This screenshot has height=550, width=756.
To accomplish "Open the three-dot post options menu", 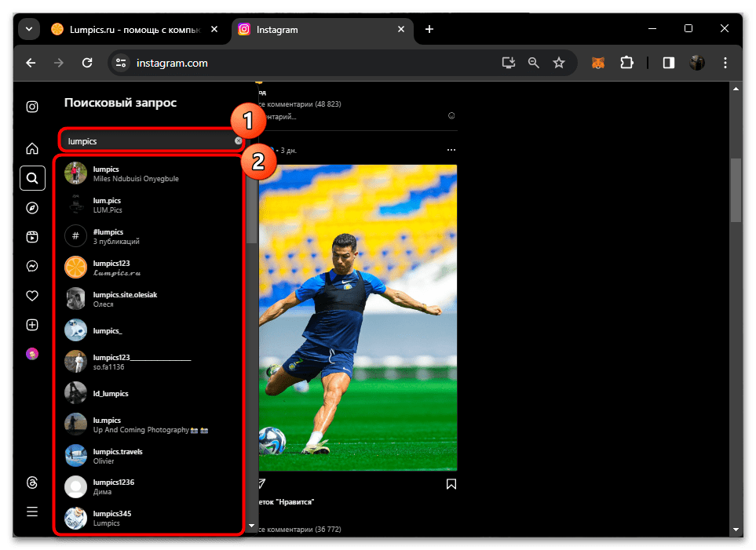I will [451, 150].
